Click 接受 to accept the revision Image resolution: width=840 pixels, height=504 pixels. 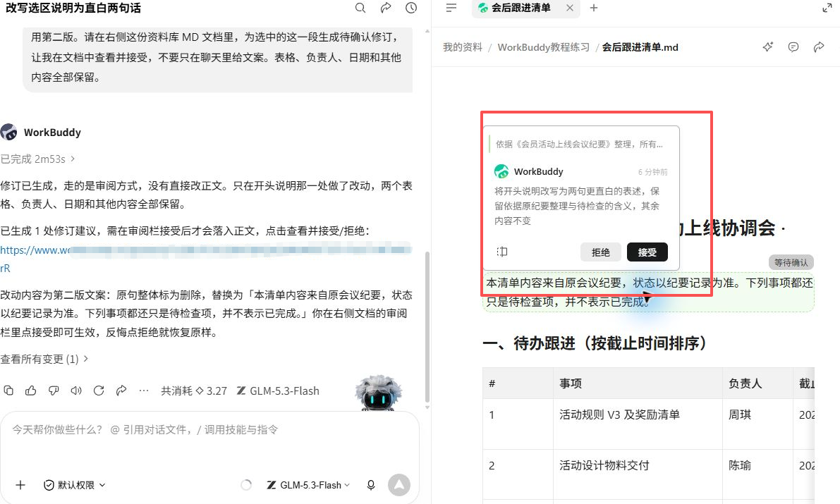(x=647, y=252)
